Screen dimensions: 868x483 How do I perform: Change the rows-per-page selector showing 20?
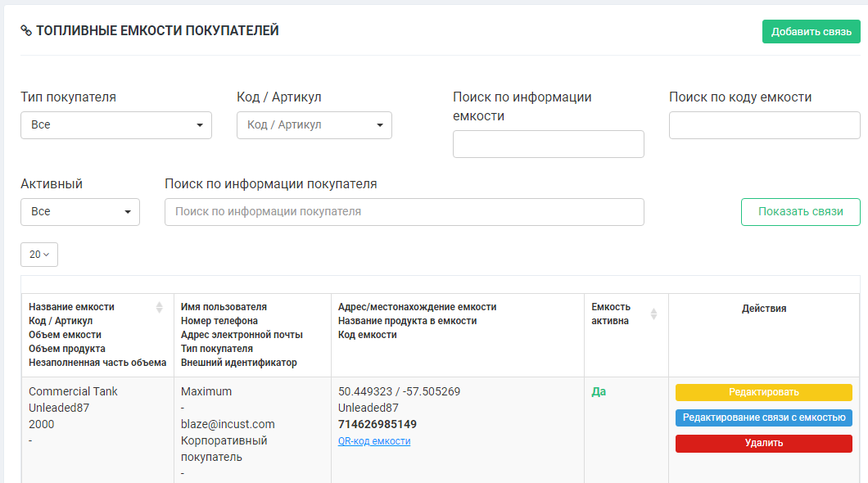[x=39, y=255]
